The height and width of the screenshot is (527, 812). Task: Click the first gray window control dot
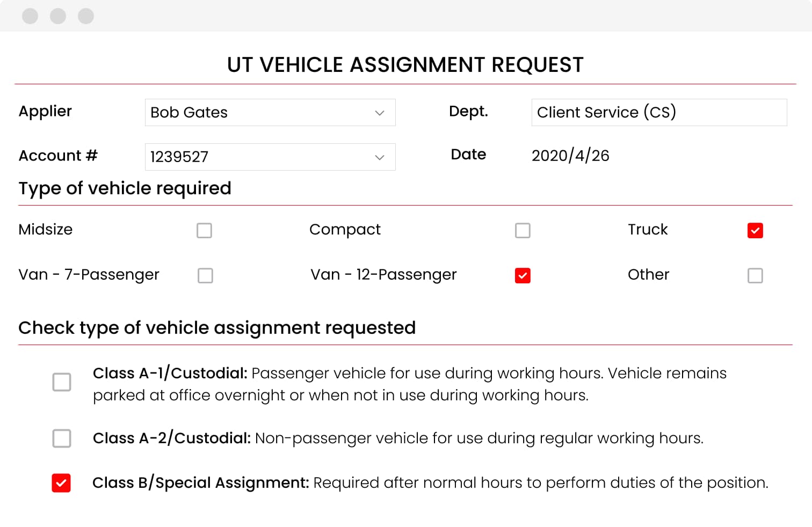click(30, 16)
